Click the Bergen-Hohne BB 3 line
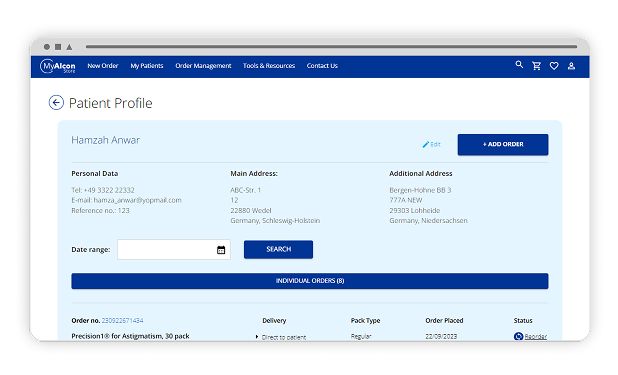The height and width of the screenshot is (375, 618). (420, 190)
